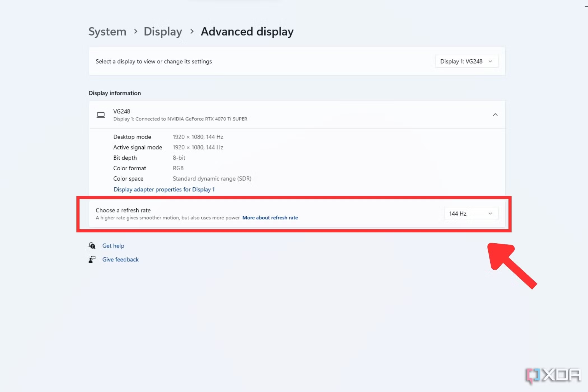Click the Desktop mode label
The image size is (588, 392).
[x=132, y=137]
